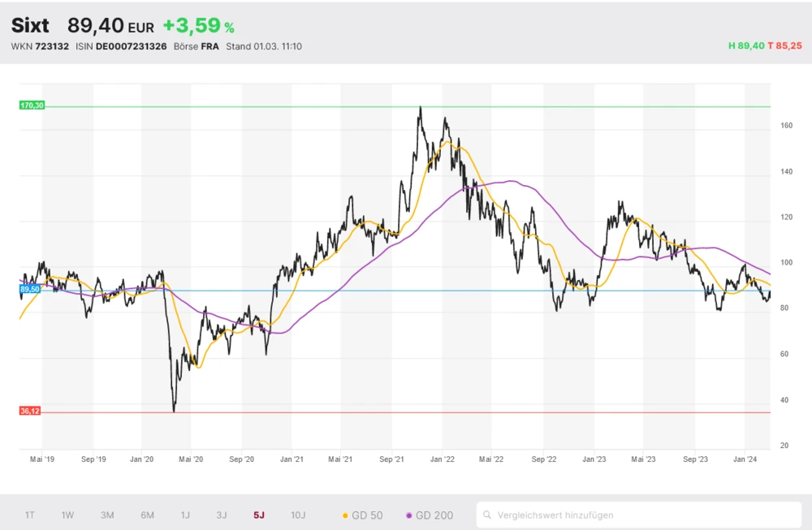Click the green 170,30 high price marker
812x530 pixels.
coord(31,105)
